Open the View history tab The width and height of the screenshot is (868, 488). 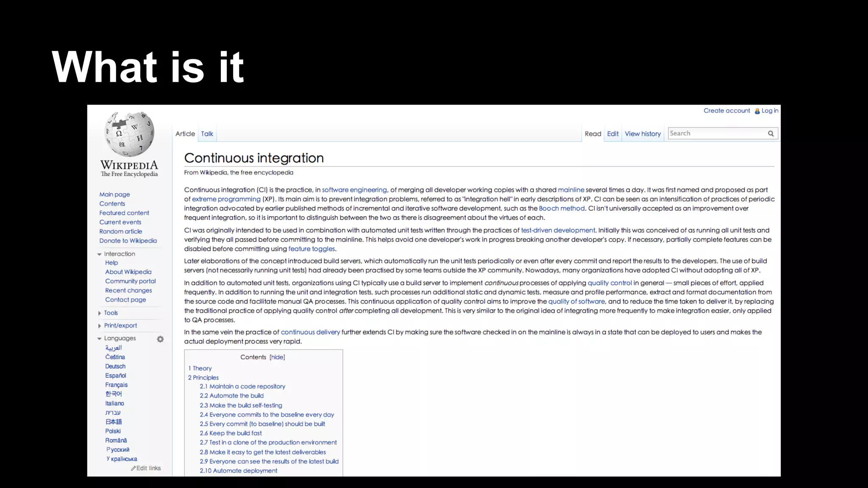pyautogui.click(x=643, y=134)
